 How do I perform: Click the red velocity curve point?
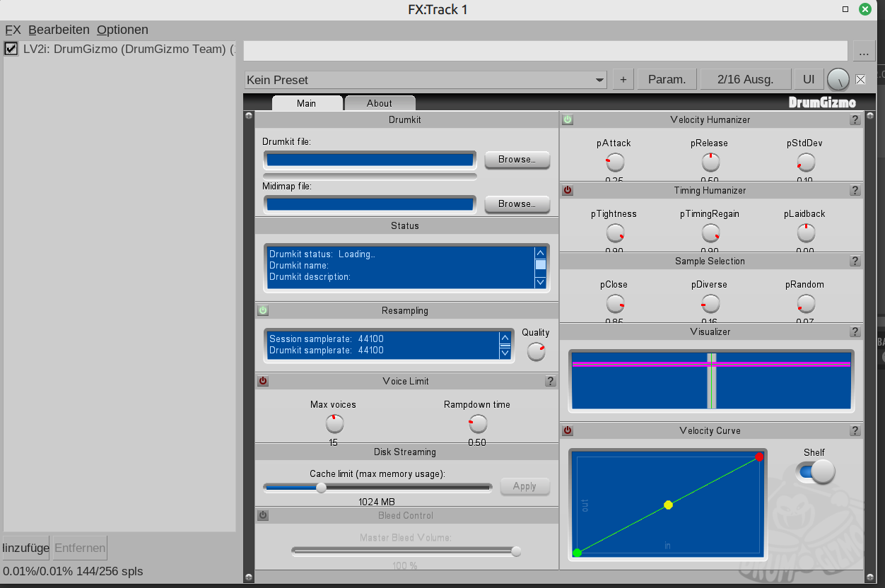pyautogui.click(x=759, y=457)
